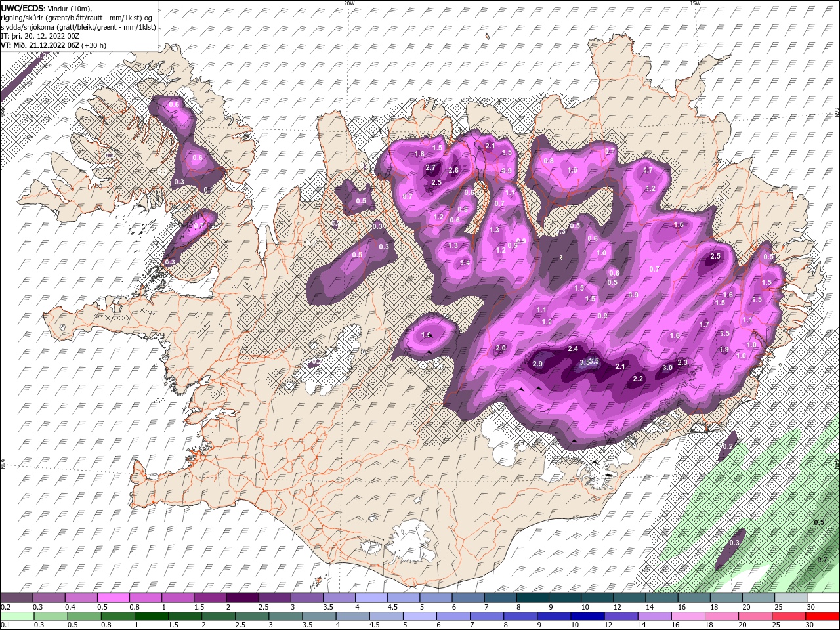Click the 0.2 label under the purple legend
Viewport: 840px width, 630px height.
[x=6, y=607]
